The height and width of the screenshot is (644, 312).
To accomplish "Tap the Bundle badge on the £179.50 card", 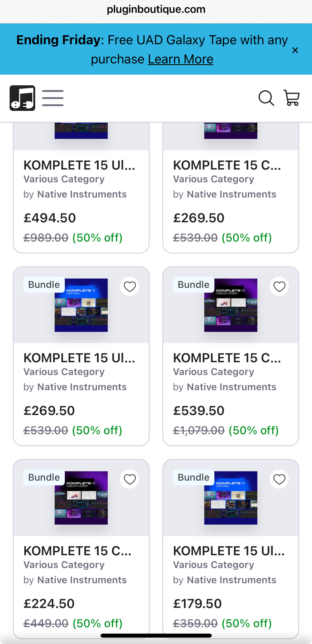I will tap(194, 477).
